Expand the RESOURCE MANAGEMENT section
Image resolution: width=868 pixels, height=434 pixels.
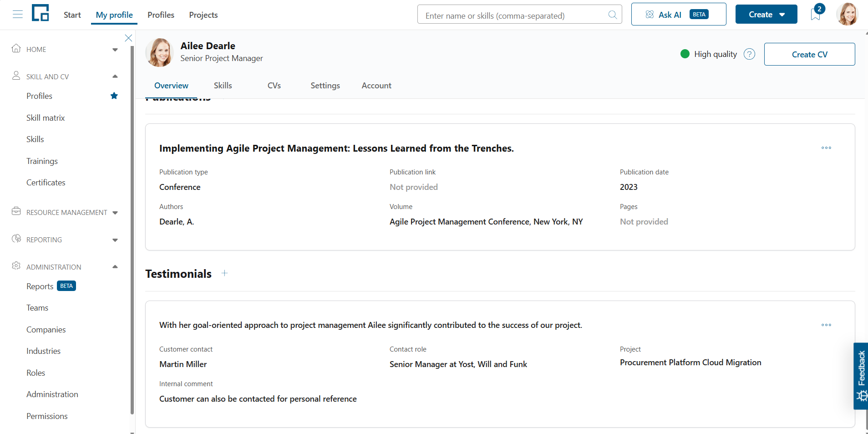pyautogui.click(x=115, y=213)
